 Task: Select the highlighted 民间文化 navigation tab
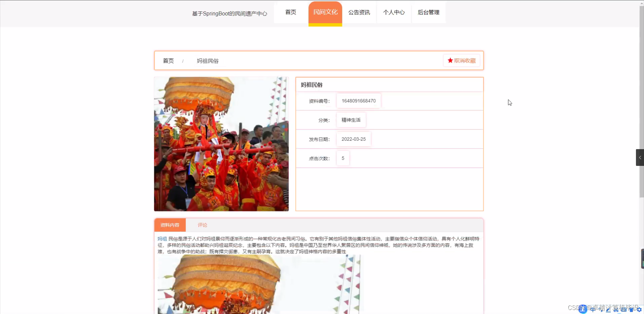tap(325, 12)
